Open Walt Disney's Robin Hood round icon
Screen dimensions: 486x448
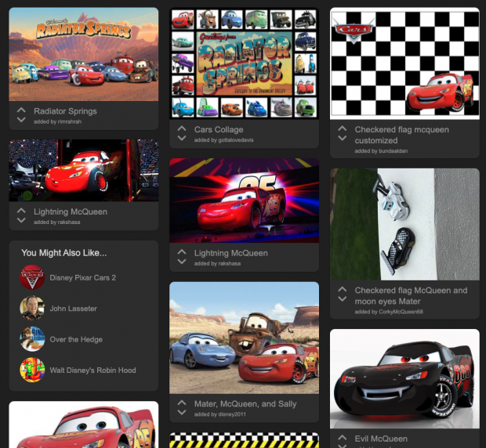click(32, 370)
